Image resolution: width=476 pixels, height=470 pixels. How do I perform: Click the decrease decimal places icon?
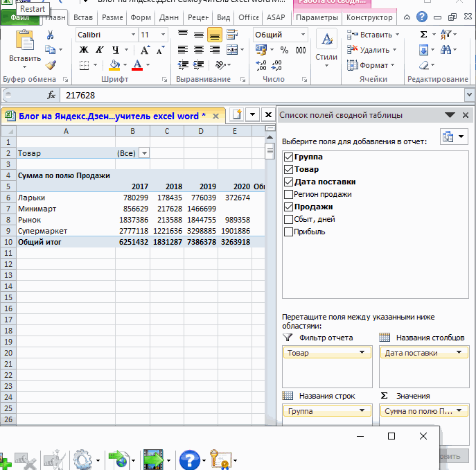pyautogui.click(x=276, y=65)
